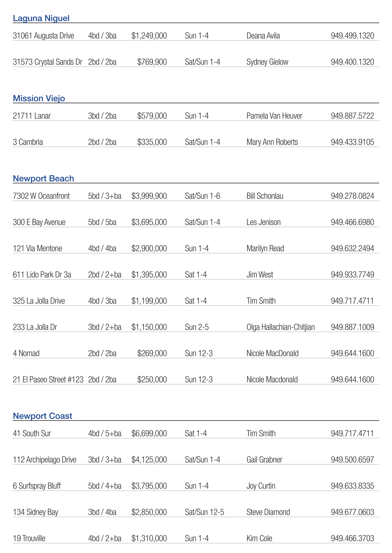Click the Newport Coast section heading
This screenshot has width=392, height=553.
(x=42, y=416)
